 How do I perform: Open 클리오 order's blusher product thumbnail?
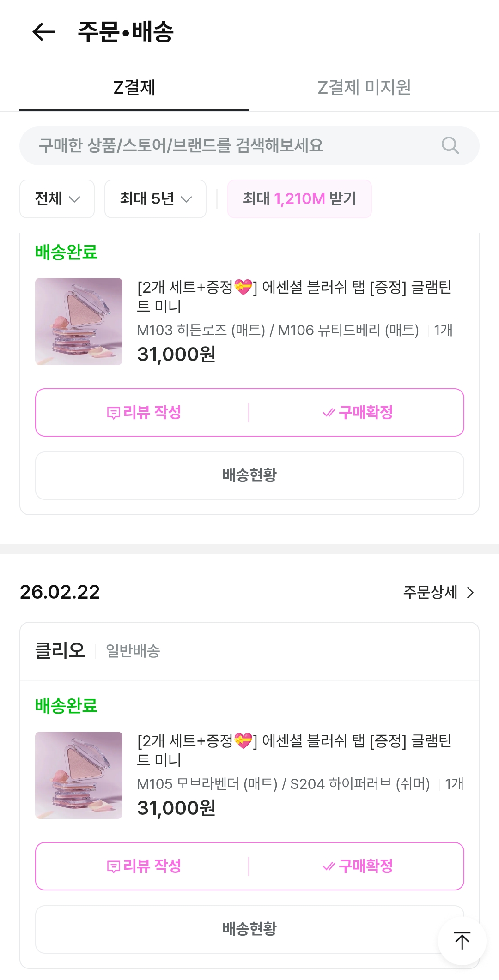coord(79,775)
